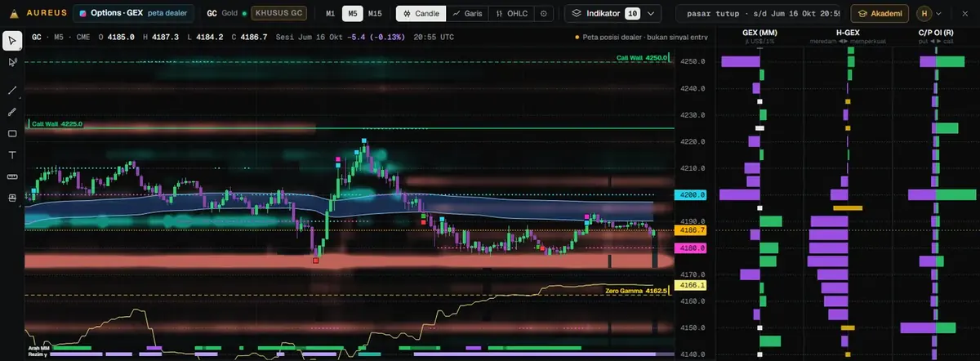Image resolution: width=980 pixels, height=361 pixels.
Task: Click the H user avatar
Action: [x=924, y=14]
